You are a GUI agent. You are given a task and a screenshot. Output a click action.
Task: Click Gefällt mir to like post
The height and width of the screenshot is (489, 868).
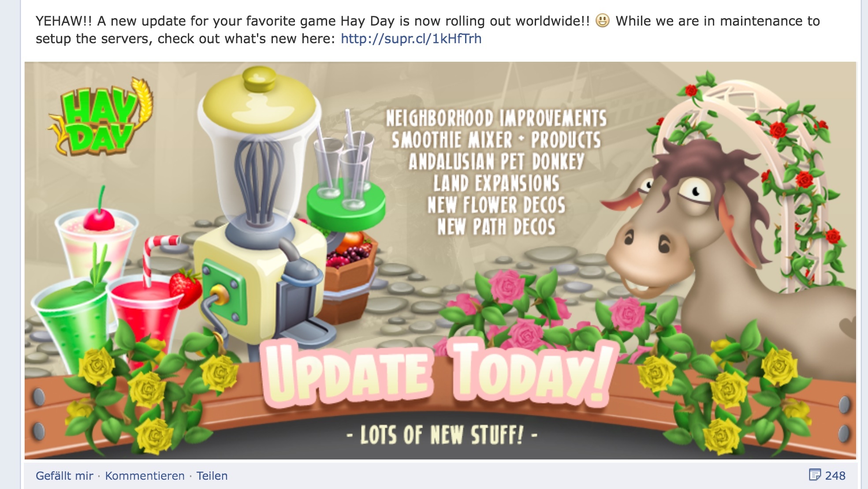(x=64, y=476)
